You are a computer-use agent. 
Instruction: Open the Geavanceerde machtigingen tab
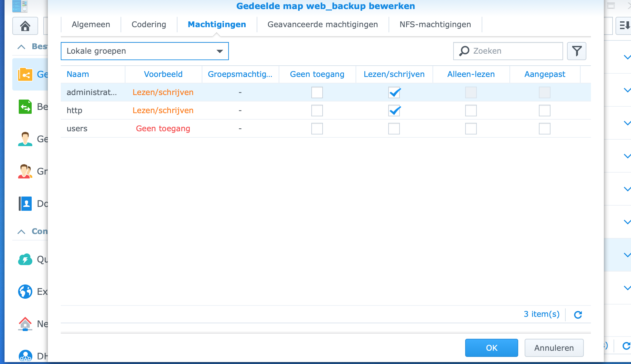click(x=323, y=25)
